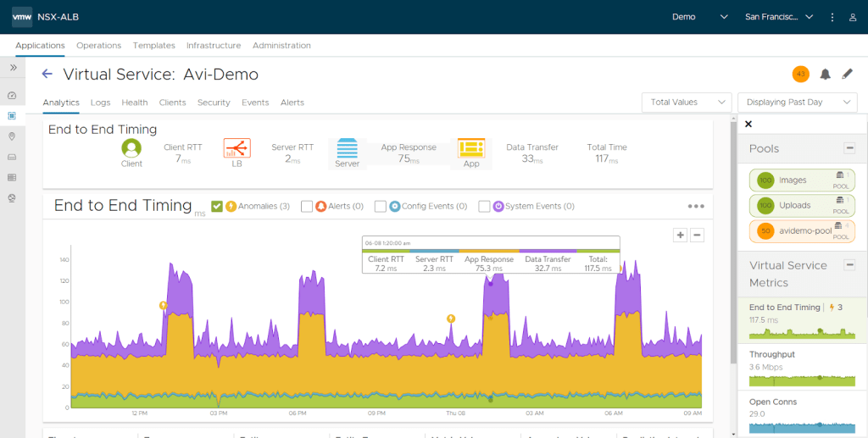
Task: Select the avidemo-pool pool
Action: pyautogui.click(x=802, y=231)
